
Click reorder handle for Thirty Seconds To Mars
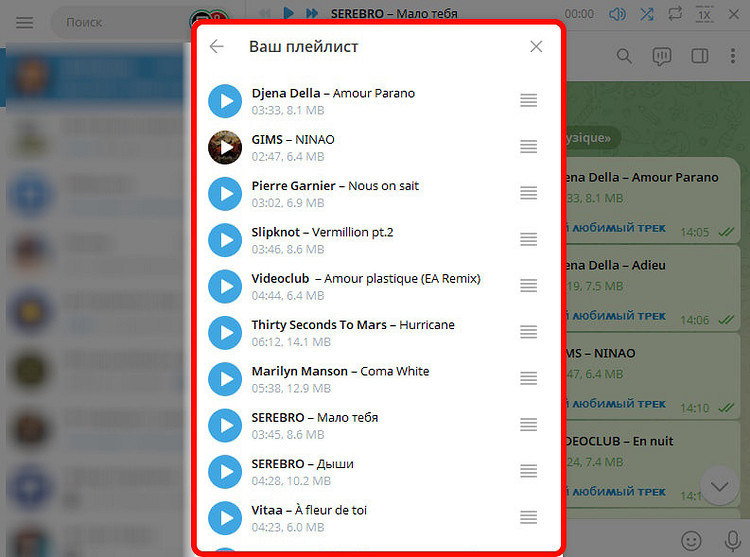point(529,332)
